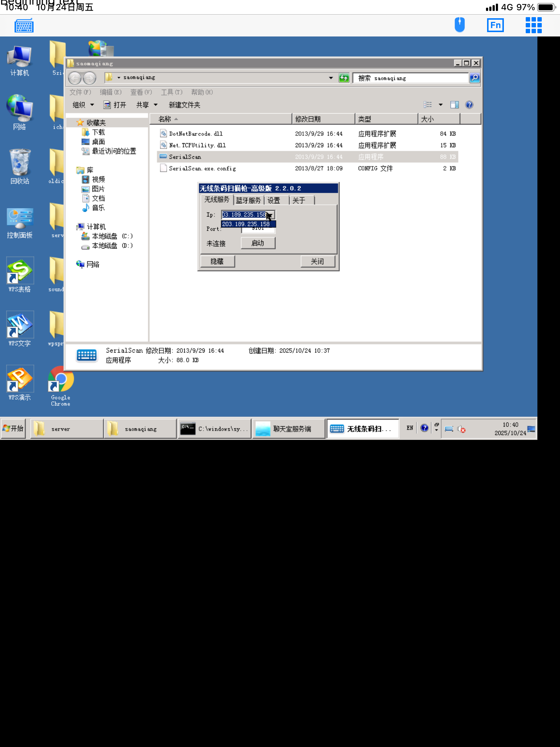
Task: Launch Google Chrome desktop shortcut
Action: click(61, 386)
